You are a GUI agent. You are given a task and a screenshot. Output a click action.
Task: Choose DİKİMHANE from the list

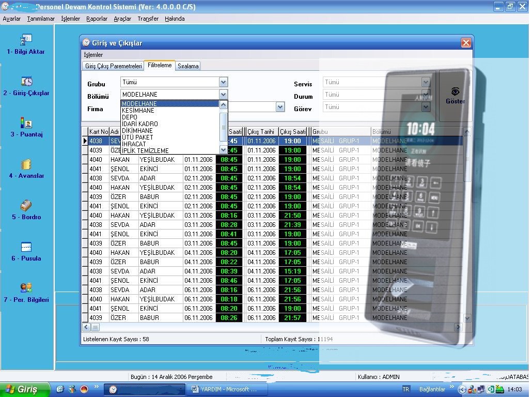coord(170,131)
